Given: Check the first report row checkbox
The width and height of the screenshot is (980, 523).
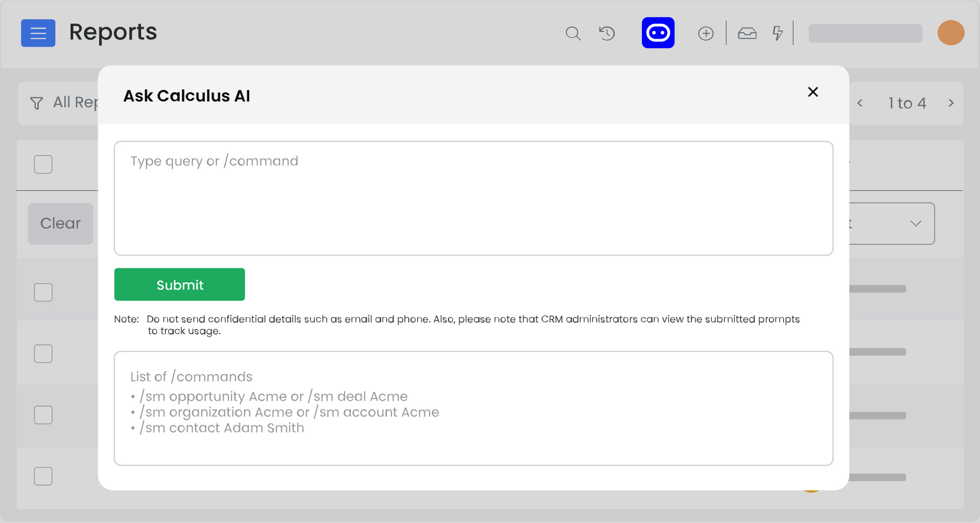Looking at the screenshot, I should pyautogui.click(x=43, y=292).
